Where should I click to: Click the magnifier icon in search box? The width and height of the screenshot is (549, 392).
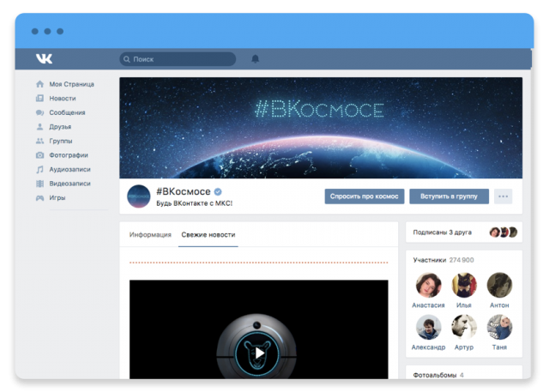127,59
